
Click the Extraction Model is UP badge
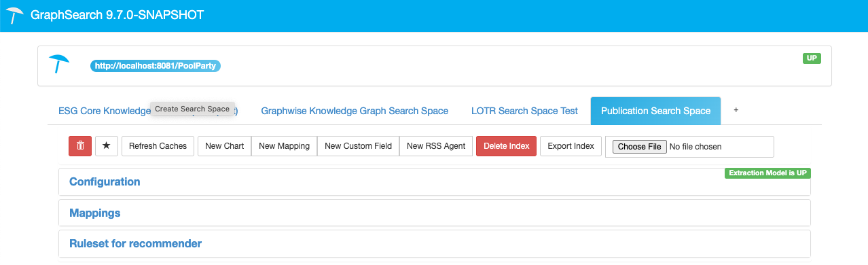pos(767,173)
